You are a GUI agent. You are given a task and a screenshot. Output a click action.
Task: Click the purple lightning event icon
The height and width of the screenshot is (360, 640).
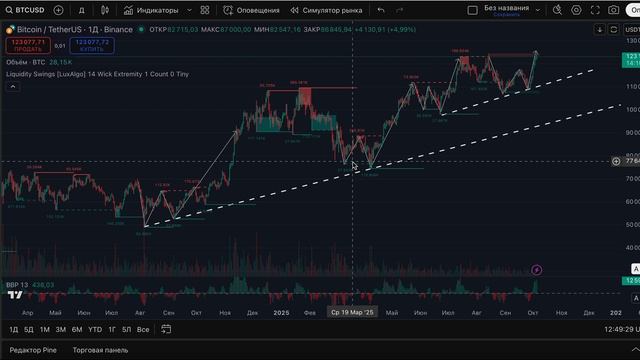tap(537, 270)
